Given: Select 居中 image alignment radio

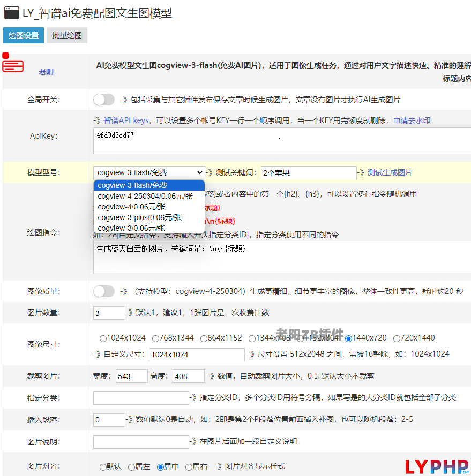Looking at the screenshot, I should [x=160, y=467].
